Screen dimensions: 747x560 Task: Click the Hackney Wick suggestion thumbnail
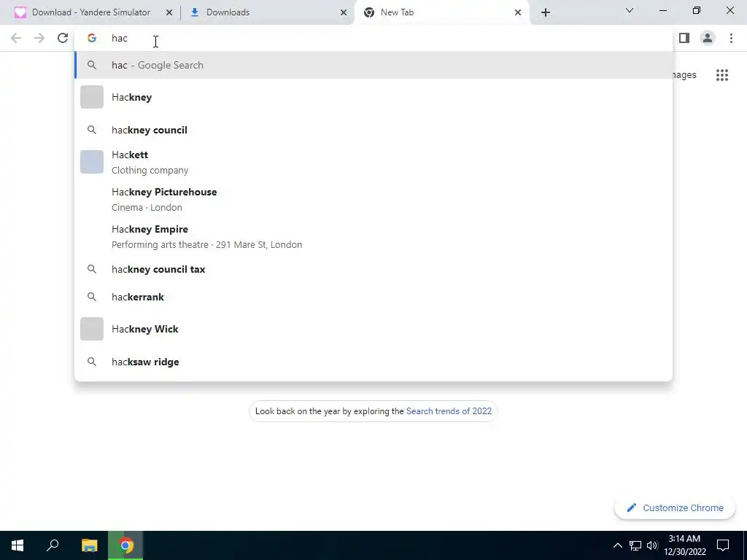(92, 329)
